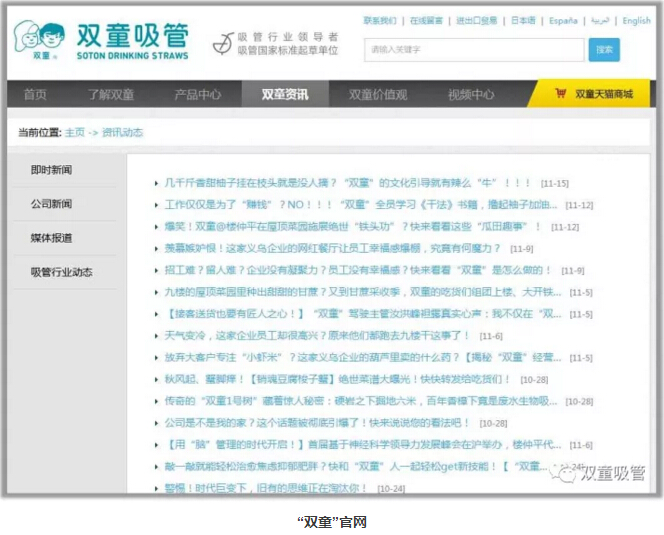Switch site language to English

[x=636, y=20]
